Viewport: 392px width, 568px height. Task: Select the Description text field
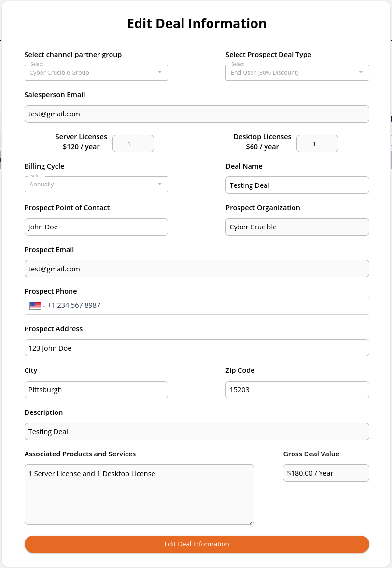pyautogui.click(x=197, y=431)
